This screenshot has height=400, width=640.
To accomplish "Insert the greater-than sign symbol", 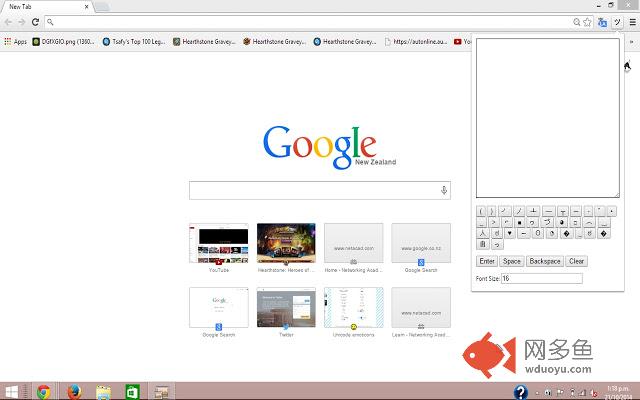I will [494, 222].
